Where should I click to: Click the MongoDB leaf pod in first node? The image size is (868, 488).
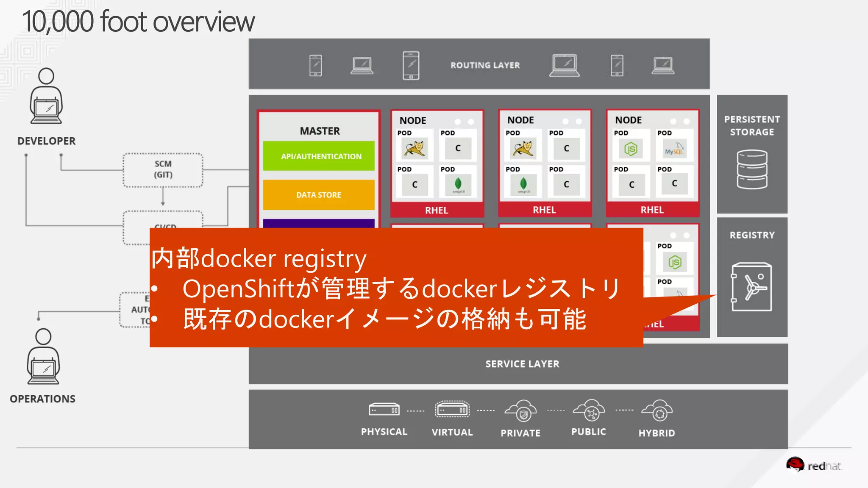click(458, 185)
